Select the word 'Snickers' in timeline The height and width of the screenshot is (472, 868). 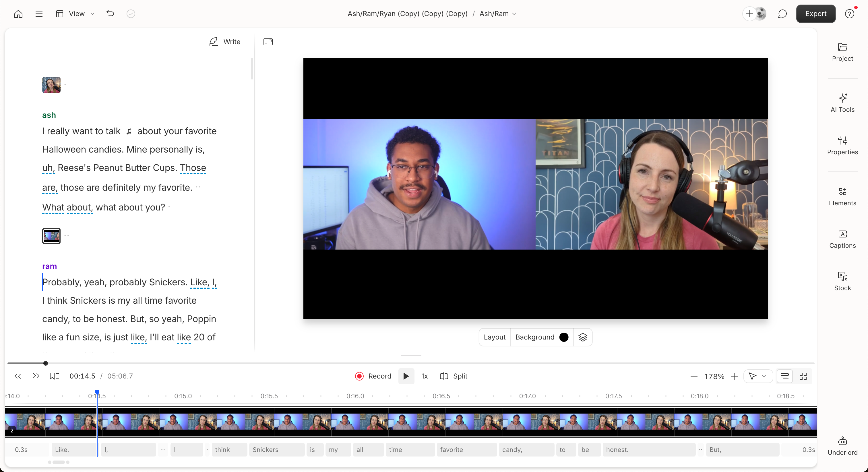tap(276, 449)
